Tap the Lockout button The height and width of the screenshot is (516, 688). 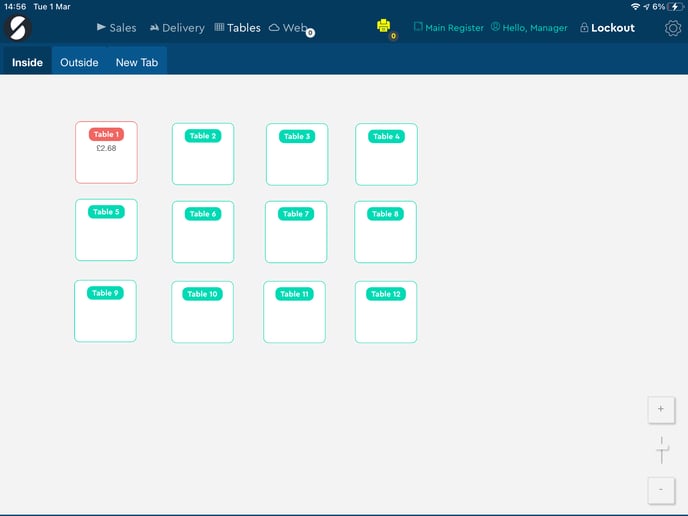607,28
